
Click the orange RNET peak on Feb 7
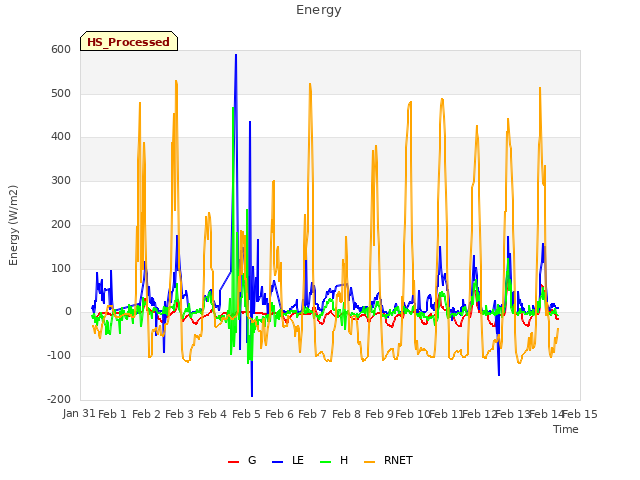[310, 84]
